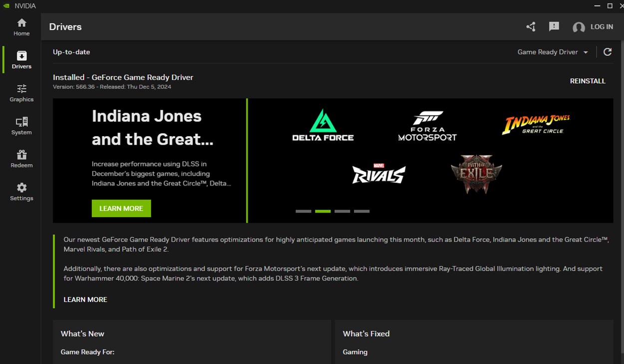Click the Indiana Jones Great Circle logo

[x=535, y=124]
